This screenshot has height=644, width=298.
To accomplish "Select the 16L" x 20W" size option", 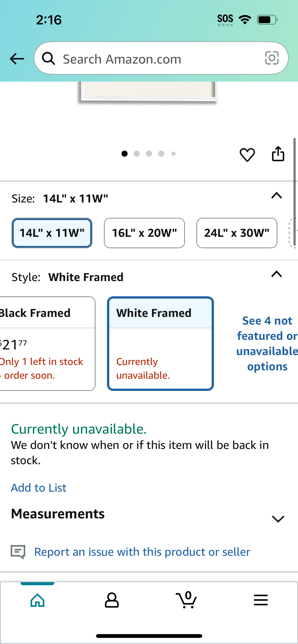I will pos(144,233).
